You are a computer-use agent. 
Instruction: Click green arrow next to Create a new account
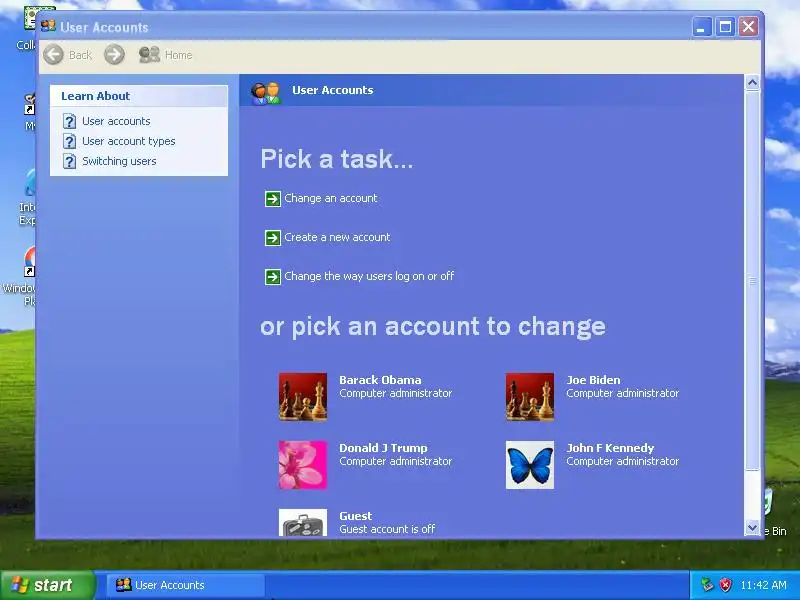pos(273,238)
